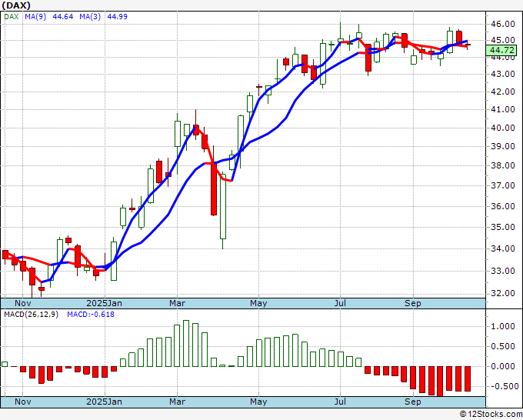
Task: Click the MACD:-0.618 value readout
Action: point(91,315)
